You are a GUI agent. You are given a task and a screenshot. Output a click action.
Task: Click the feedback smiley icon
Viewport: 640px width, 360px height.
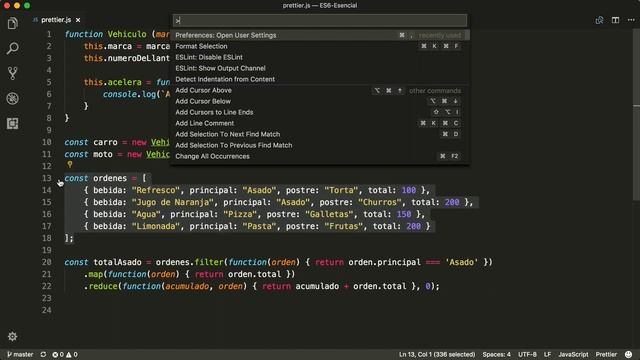click(629, 354)
